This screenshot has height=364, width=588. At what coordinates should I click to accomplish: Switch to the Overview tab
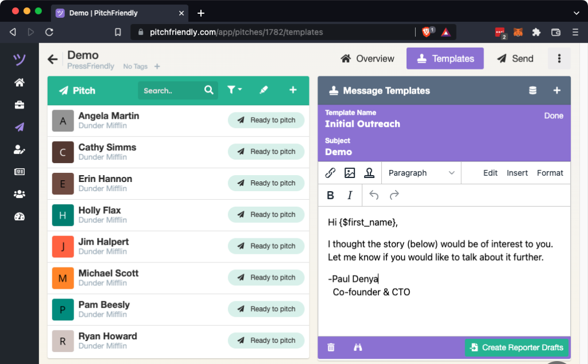367,59
